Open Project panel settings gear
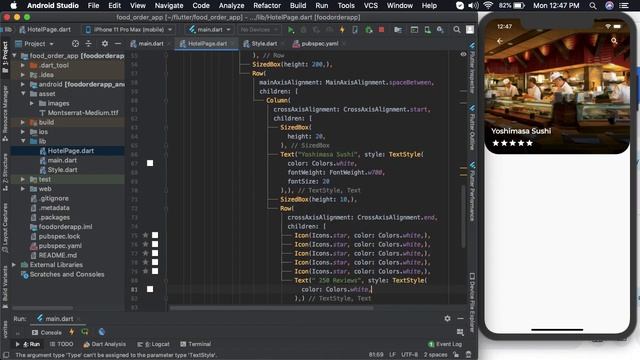 pyautogui.click(x=105, y=43)
